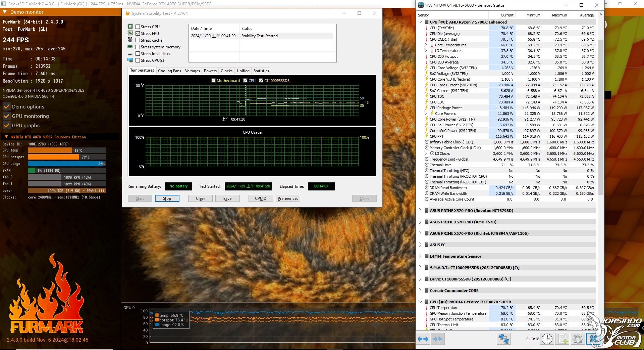Click chip icon beside GPU [#0] RTX 4070 header
644x350 pixels.
[426, 302]
